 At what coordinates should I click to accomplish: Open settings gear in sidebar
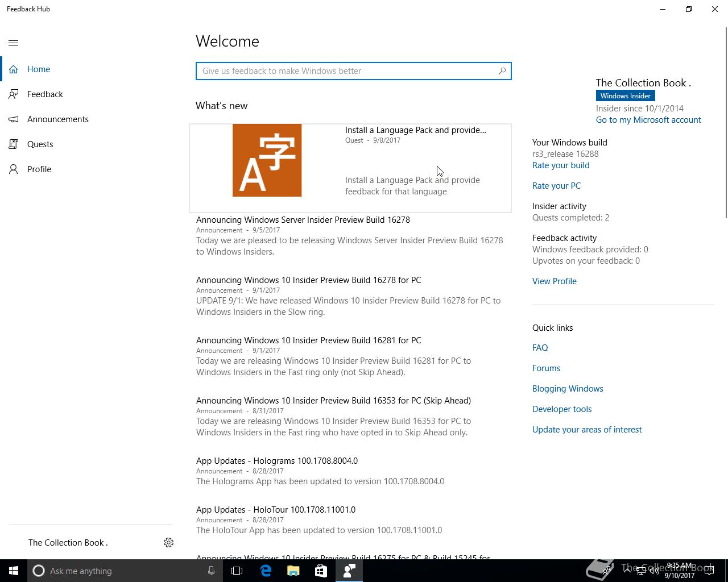tap(168, 543)
